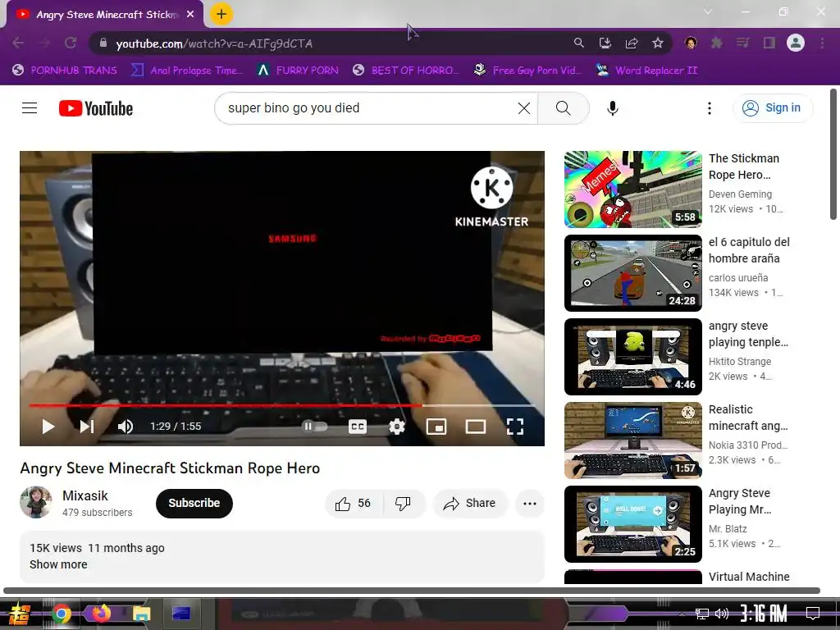Open Realistic minecraft ang... video title
840x630 pixels.
point(748,418)
